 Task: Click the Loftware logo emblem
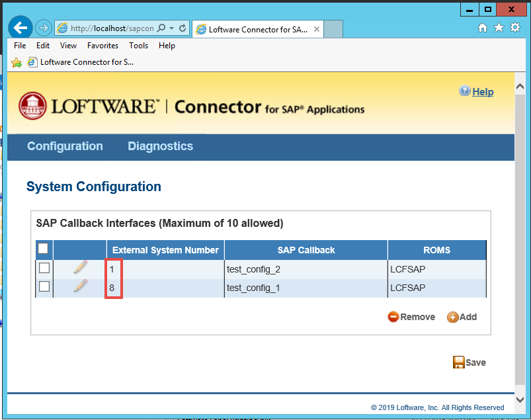[32, 106]
